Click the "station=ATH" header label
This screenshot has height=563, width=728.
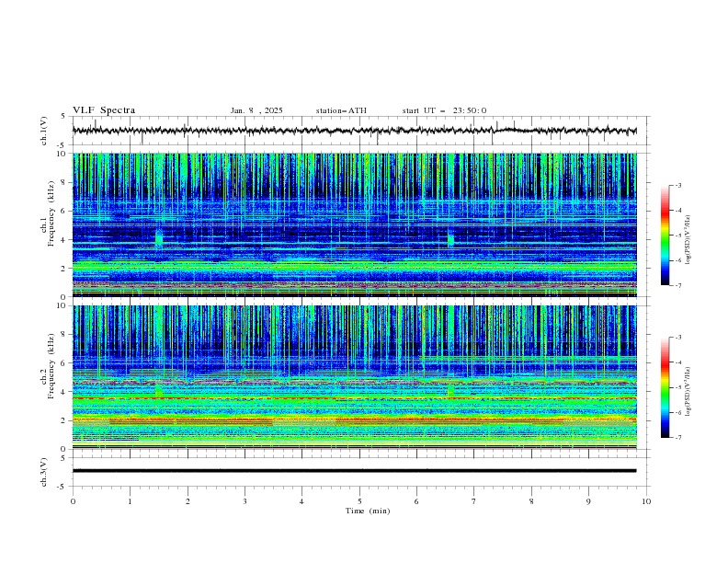341,110
